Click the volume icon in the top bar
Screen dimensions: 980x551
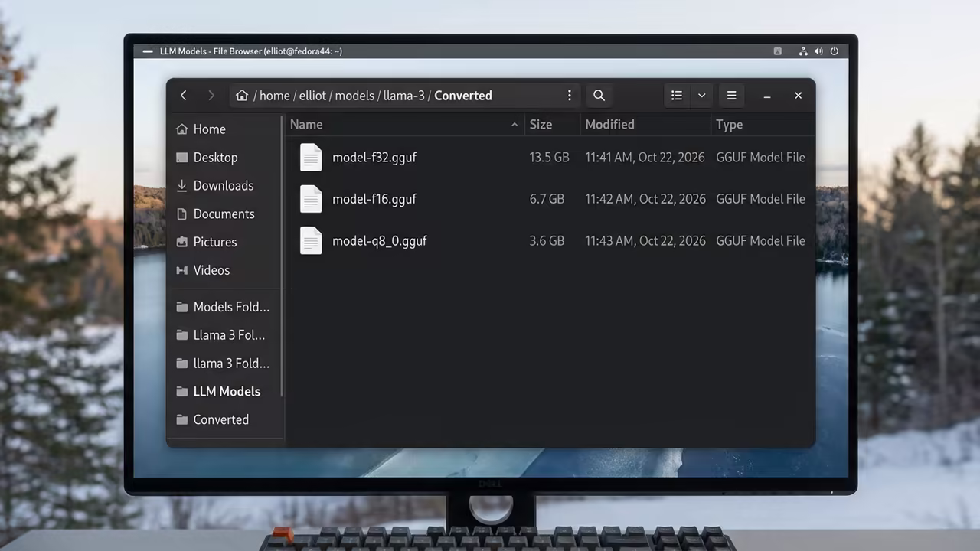click(818, 51)
